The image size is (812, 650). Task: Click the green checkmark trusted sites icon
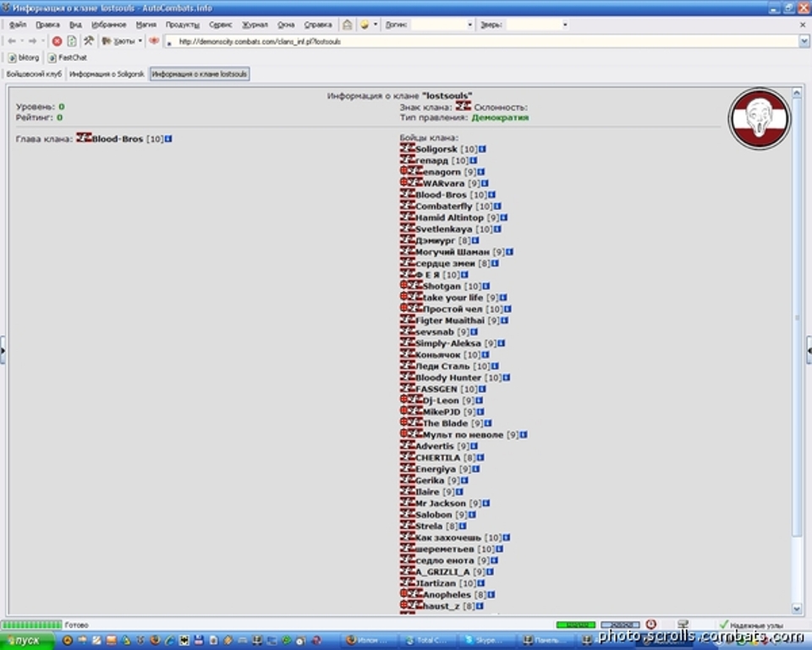point(723,625)
